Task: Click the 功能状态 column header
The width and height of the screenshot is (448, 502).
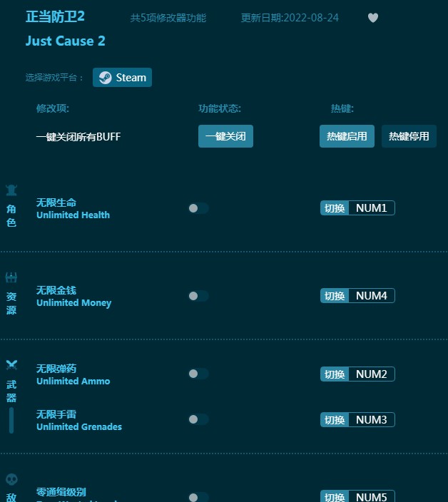Action: tap(220, 108)
